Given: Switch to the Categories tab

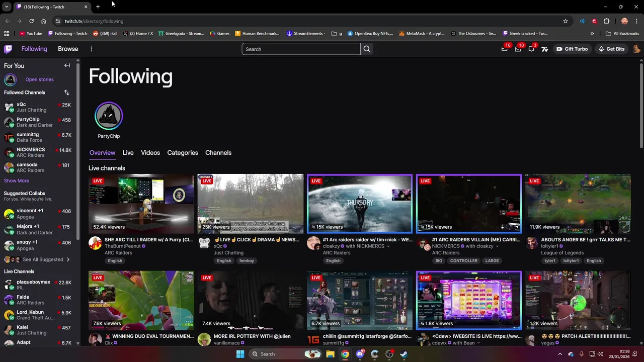Looking at the screenshot, I should tap(183, 153).
